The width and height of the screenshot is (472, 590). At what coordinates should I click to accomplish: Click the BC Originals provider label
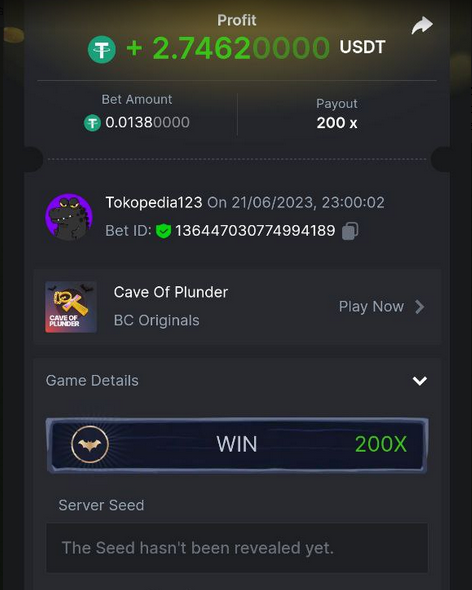coord(157,321)
